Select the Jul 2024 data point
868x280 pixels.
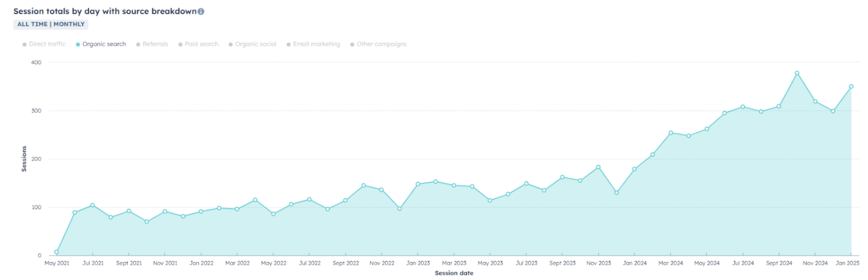[743, 107]
